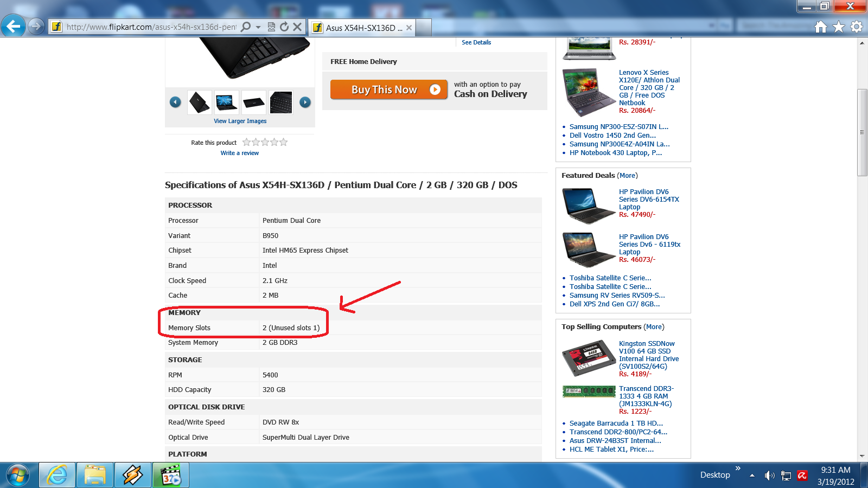This screenshot has height=488, width=868.
Task: Go back with the browser Back arrow
Action: coord(13,25)
